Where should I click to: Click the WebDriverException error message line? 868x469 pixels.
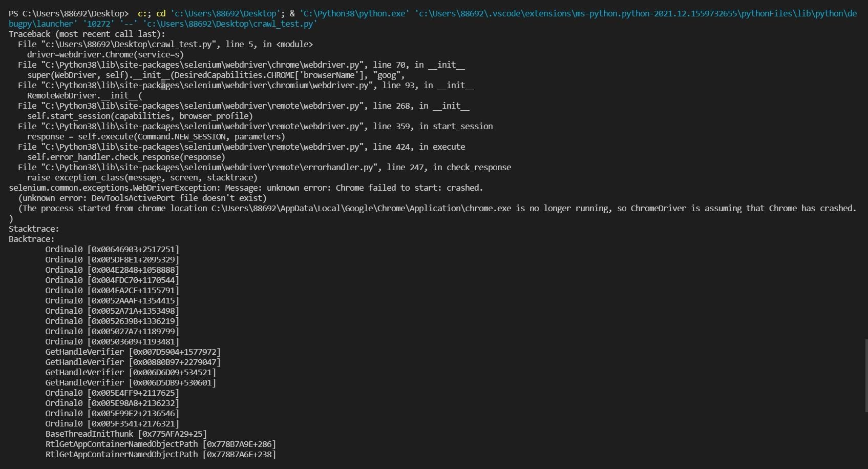(246, 188)
